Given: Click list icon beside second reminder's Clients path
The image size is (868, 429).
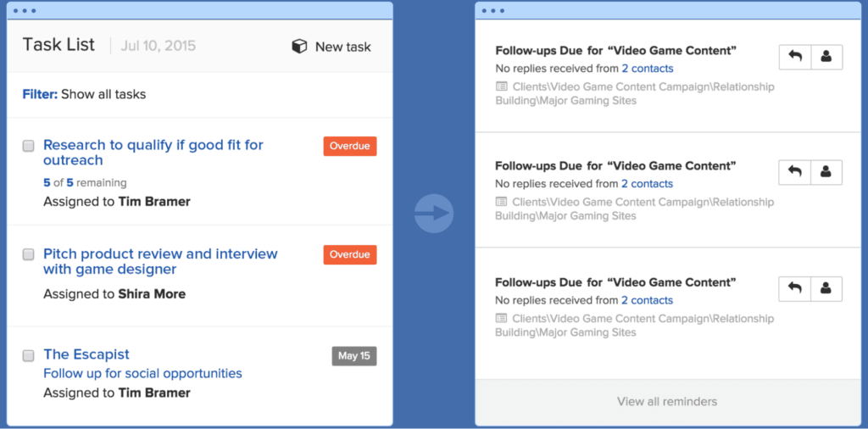Looking at the screenshot, I should click(501, 202).
